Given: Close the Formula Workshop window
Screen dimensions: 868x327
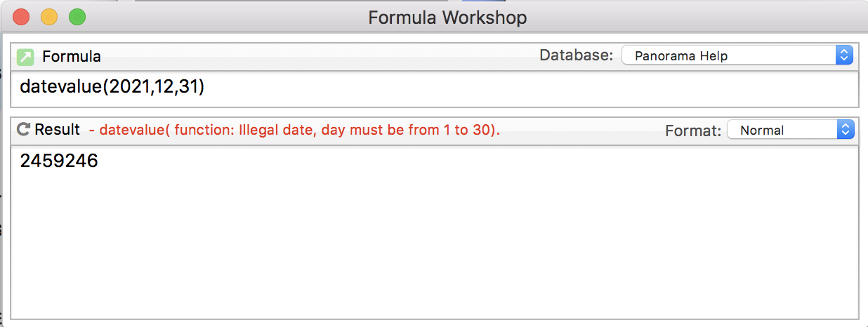Looking at the screenshot, I should [x=21, y=17].
